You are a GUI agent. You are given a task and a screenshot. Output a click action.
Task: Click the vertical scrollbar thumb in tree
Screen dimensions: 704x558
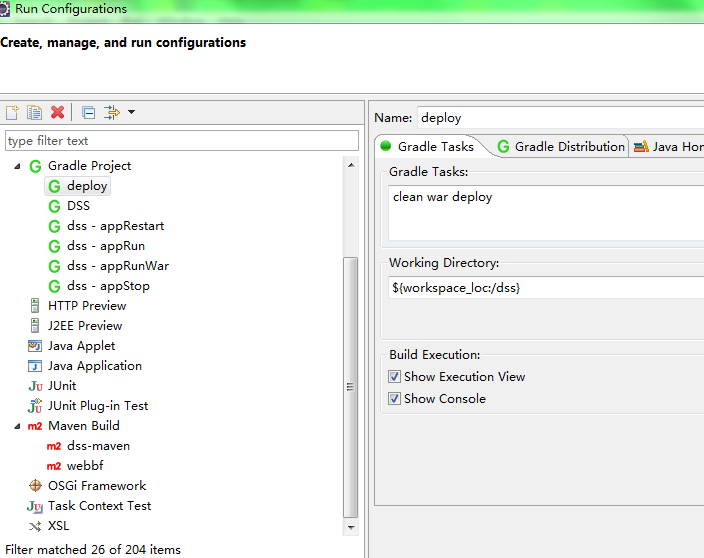(351, 387)
